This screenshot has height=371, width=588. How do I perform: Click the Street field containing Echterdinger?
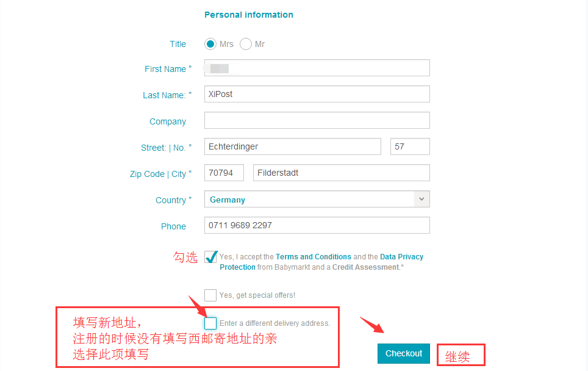coord(292,146)
